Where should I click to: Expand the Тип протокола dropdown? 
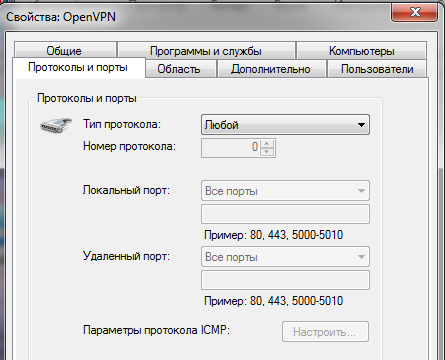285,125
